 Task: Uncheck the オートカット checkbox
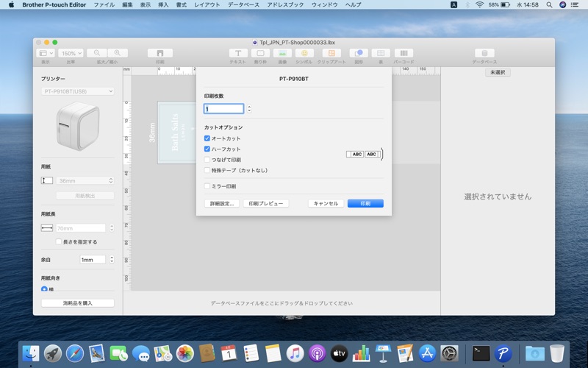tap(207, 138)
